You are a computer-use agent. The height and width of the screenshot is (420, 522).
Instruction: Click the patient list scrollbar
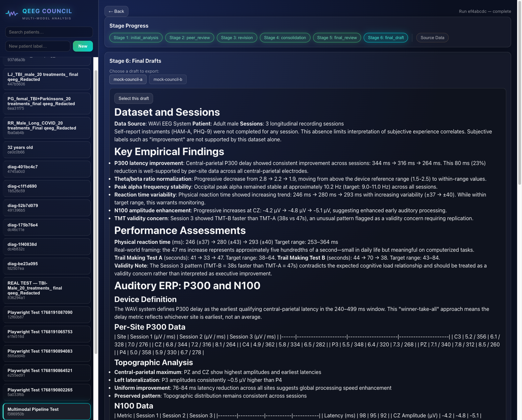point(96,210)
